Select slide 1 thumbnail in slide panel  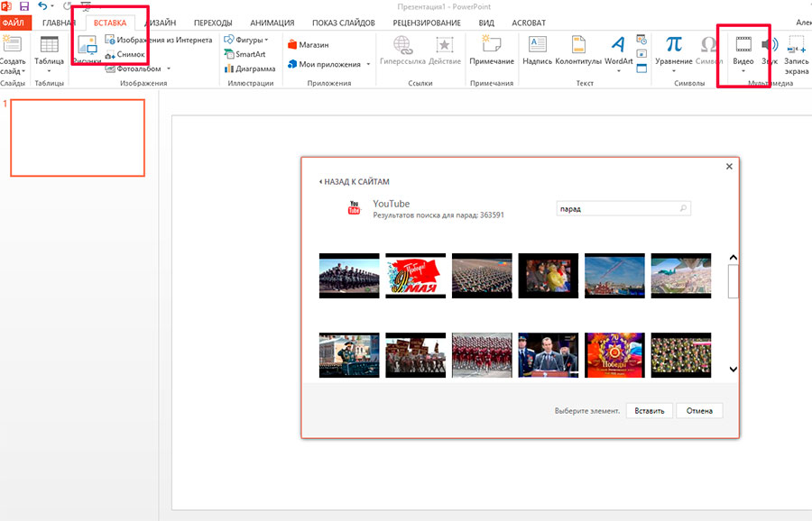coord(78,138)
